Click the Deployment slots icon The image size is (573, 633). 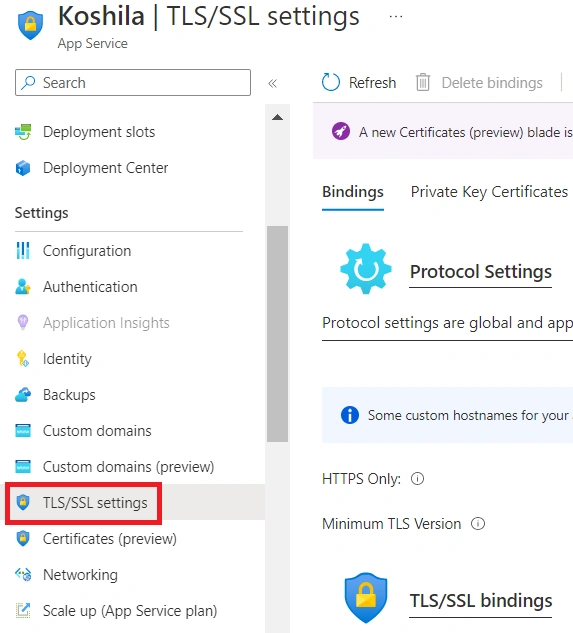click(x=23, y=132)
